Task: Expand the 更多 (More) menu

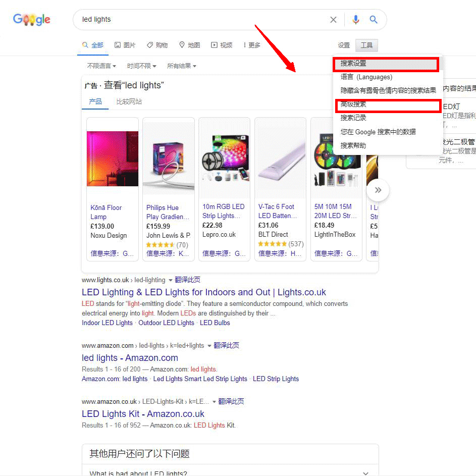Action: (x=251, y=45)
